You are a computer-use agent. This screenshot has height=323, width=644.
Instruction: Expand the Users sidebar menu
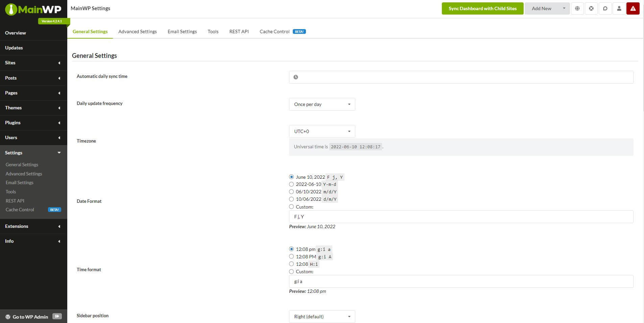pyautogui.click(x=33, y=137)
